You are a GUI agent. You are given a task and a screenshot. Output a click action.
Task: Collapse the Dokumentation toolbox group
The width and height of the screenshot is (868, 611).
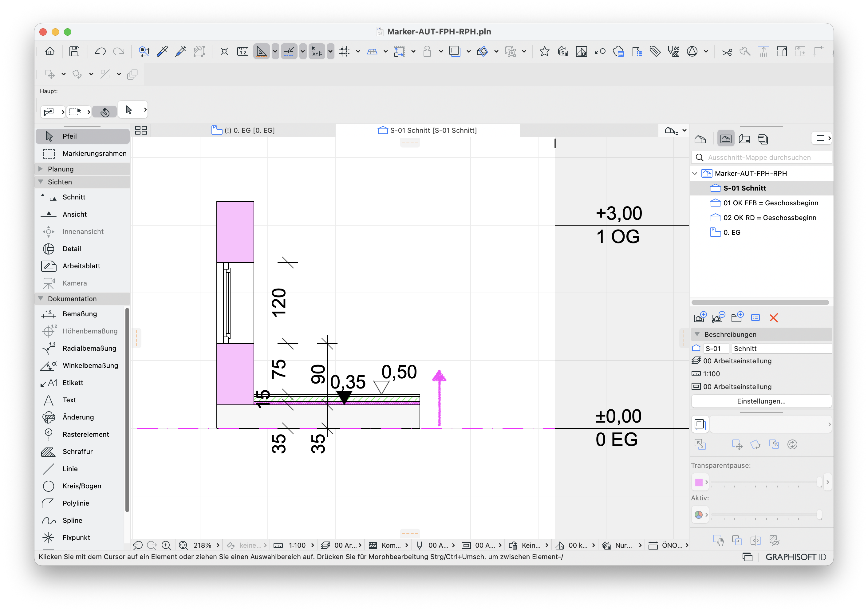[41, 299]
